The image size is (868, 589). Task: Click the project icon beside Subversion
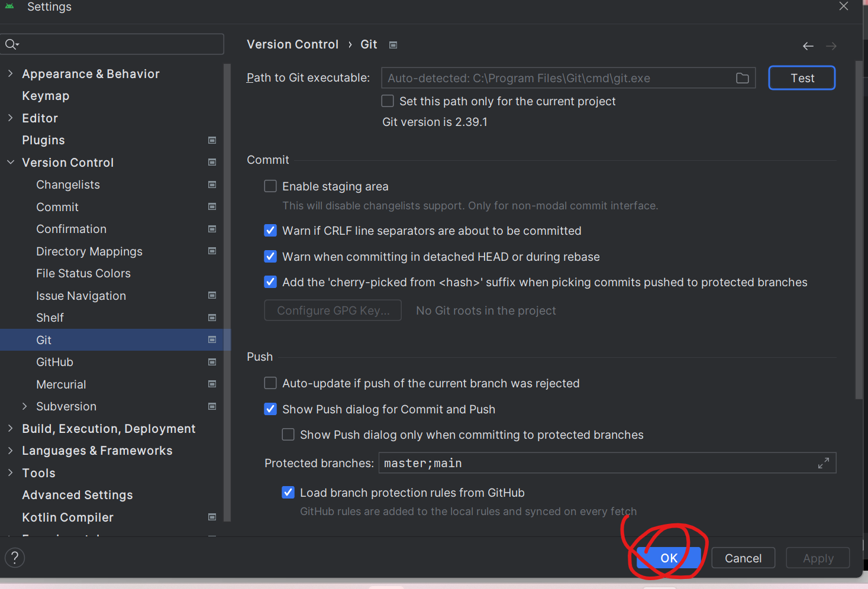click(x=212, y=406)
